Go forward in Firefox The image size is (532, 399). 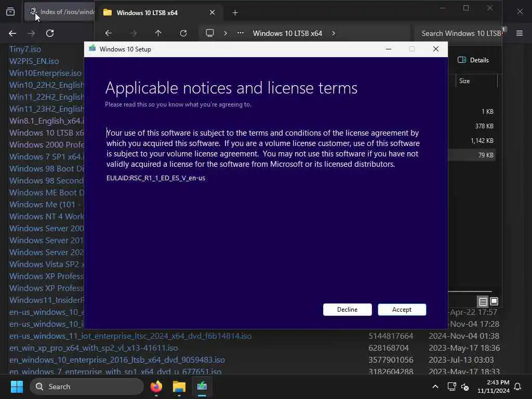[31, 33]
